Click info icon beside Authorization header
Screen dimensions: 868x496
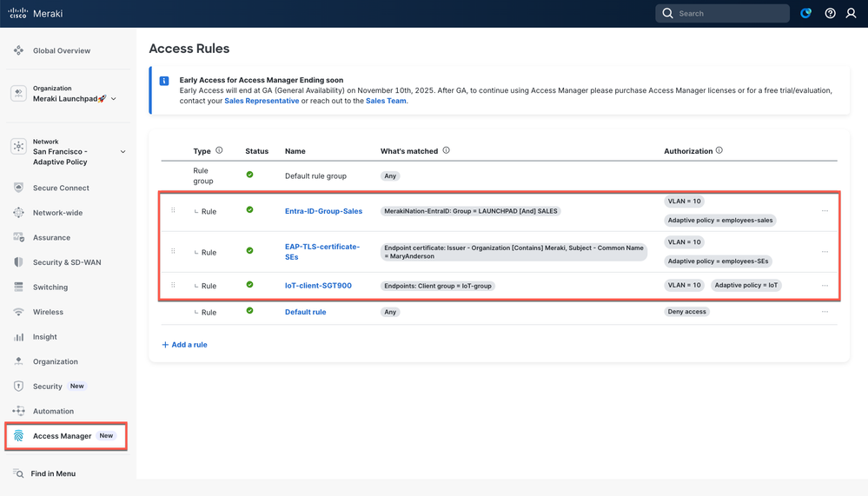719,150
